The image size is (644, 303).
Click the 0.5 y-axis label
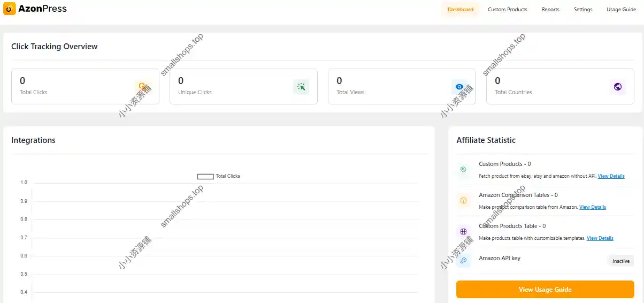(24, 274)
